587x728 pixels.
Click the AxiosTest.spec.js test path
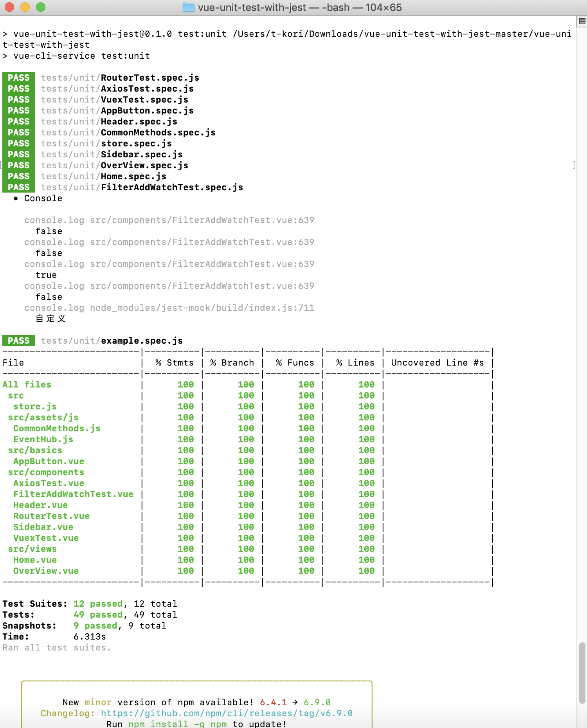point(117,88)
